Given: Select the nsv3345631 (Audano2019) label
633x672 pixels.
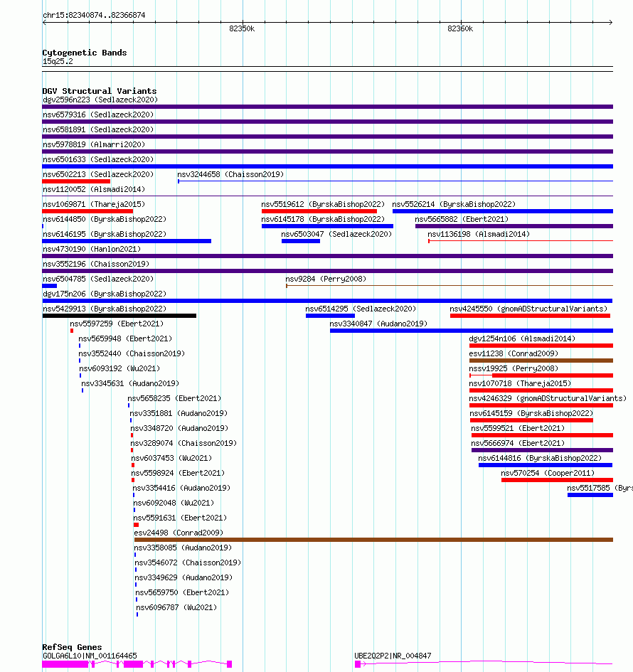Looking at the screenshot, I should coord(130,383).
